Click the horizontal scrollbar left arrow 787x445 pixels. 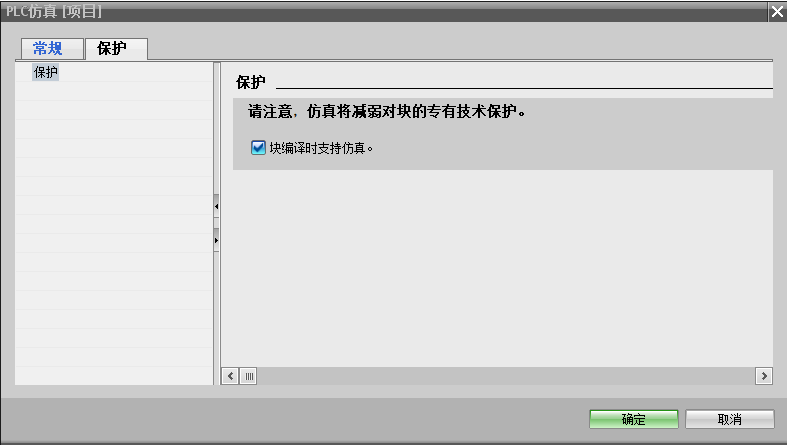point(230,376)
